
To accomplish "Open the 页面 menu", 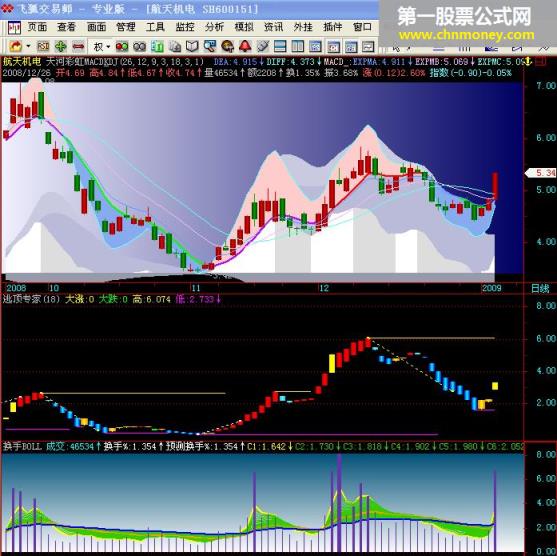I will click(x=37, y=27).
